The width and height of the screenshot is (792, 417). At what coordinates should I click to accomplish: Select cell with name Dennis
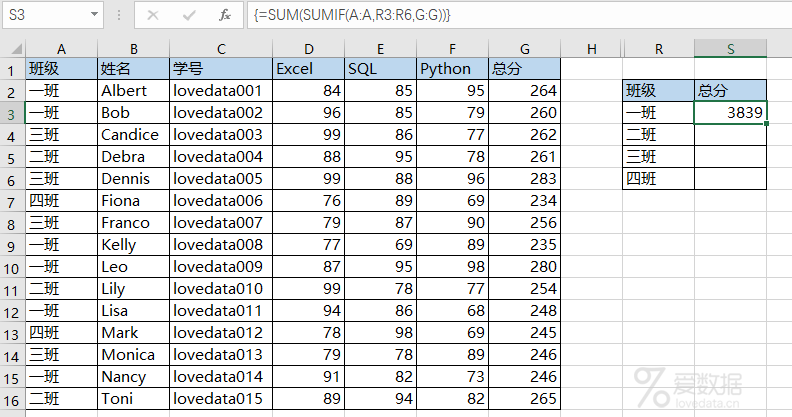[x=133, y=179]
